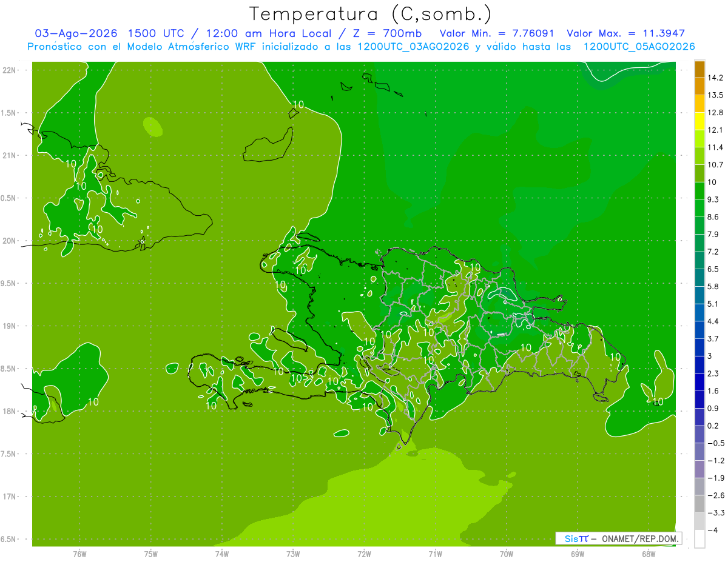
Task: Click the '4.4' legend value
Action: click(713, 321)
